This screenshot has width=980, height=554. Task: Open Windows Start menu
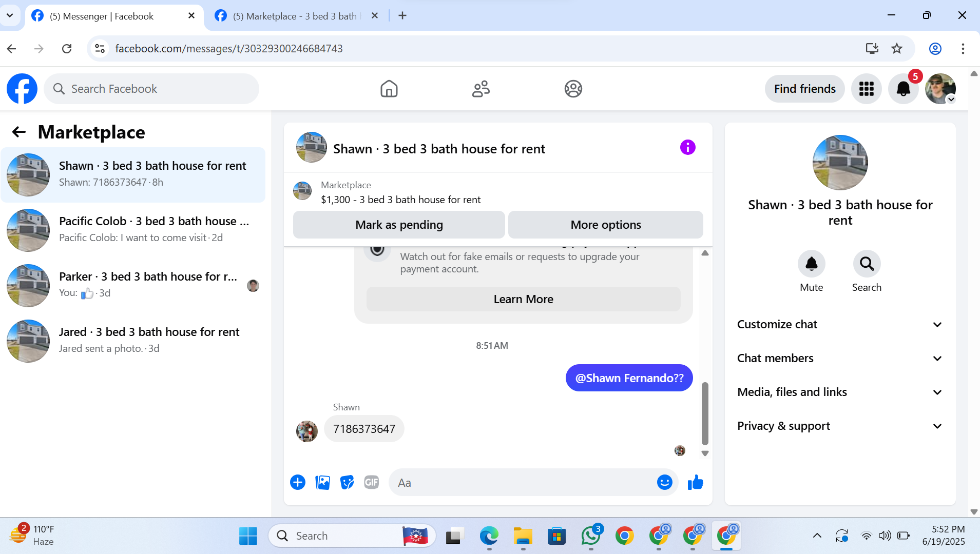pos(248,536)
